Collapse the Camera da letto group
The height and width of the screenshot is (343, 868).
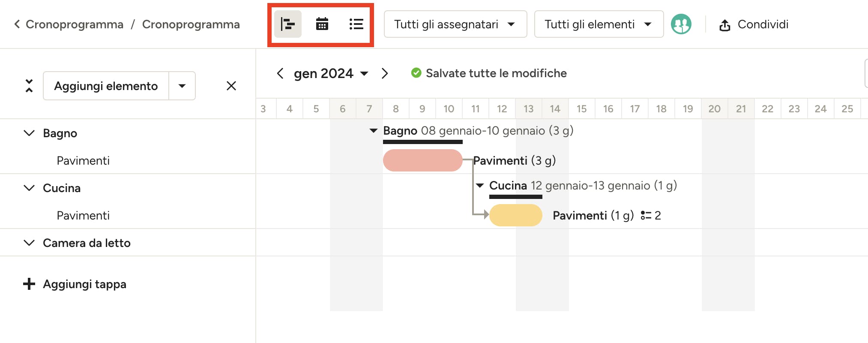(29, 243)
